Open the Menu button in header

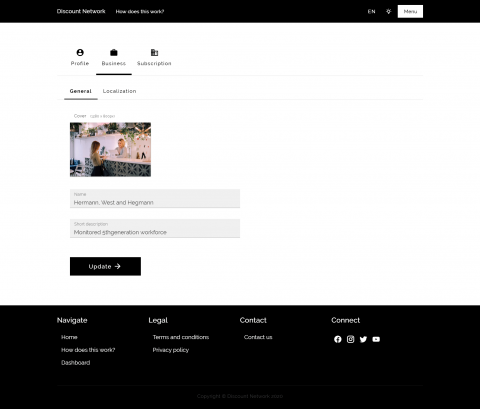point(410,11)
